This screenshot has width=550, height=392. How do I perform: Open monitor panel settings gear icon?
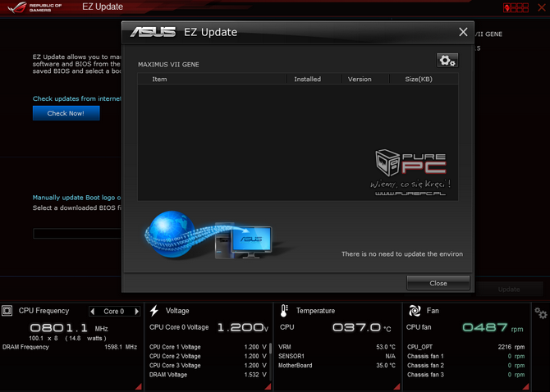click(540, 313)
